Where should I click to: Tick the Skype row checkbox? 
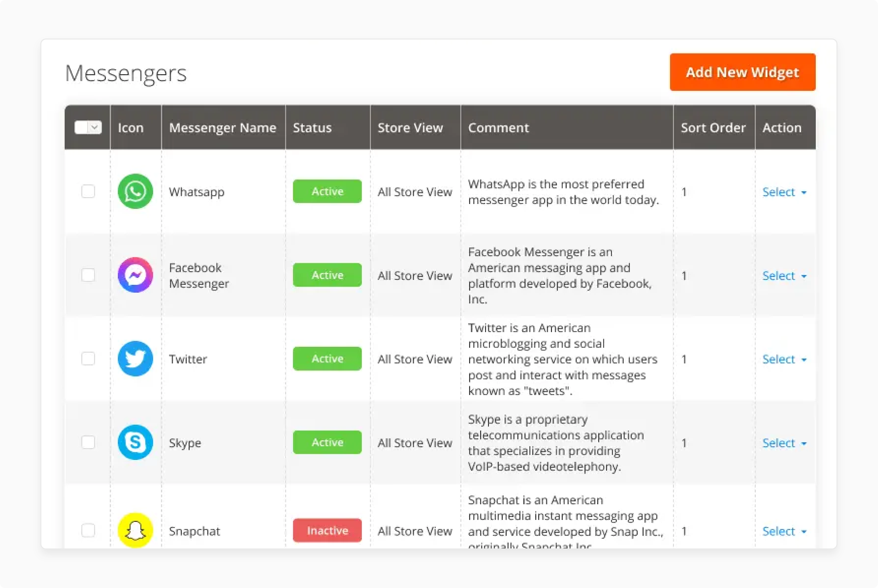pos(88,442)
